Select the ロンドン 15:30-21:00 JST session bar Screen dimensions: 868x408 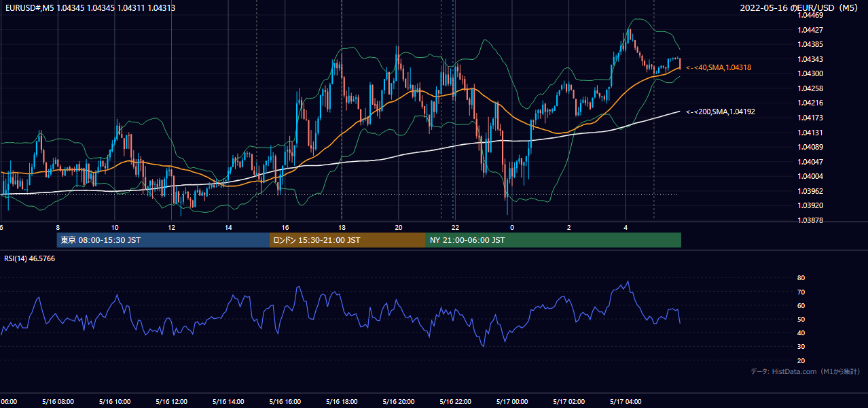click(348, 240)
